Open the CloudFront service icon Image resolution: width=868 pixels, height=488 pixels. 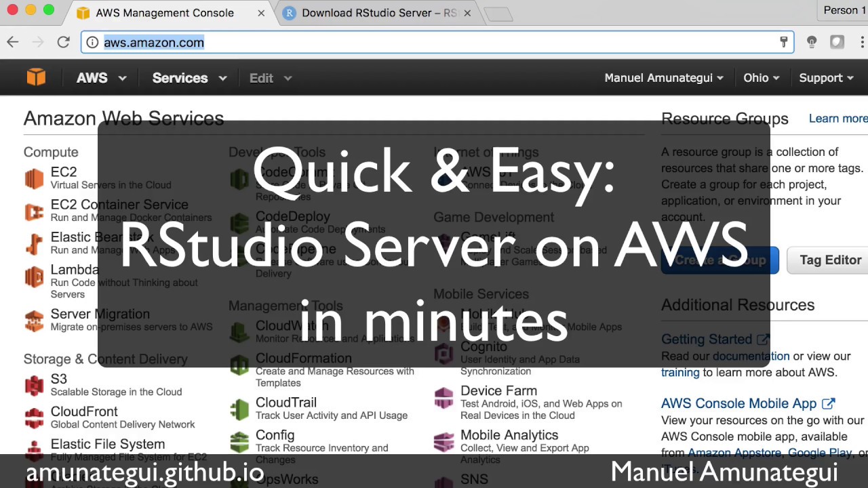pyautogui.click(x=34, y=418)
